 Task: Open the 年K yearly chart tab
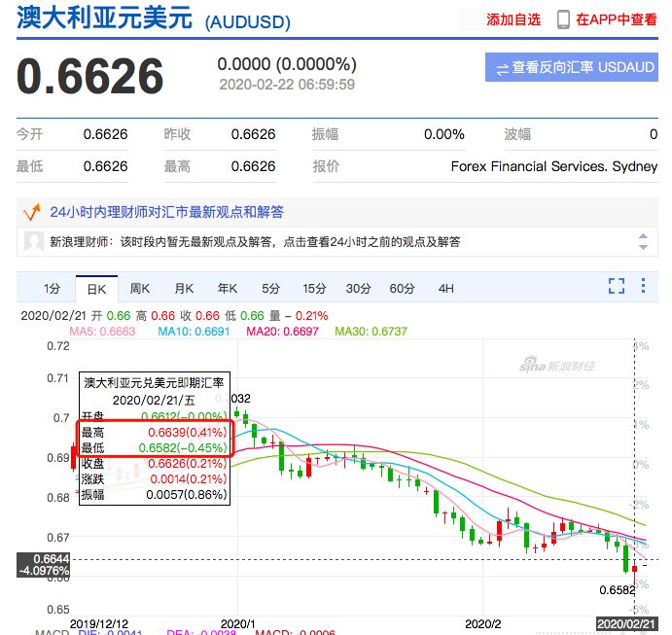pos(228,288)
